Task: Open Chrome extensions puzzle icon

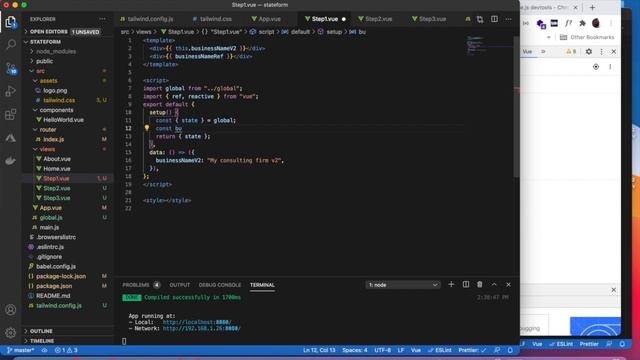Action: click(x=582, y=23)
